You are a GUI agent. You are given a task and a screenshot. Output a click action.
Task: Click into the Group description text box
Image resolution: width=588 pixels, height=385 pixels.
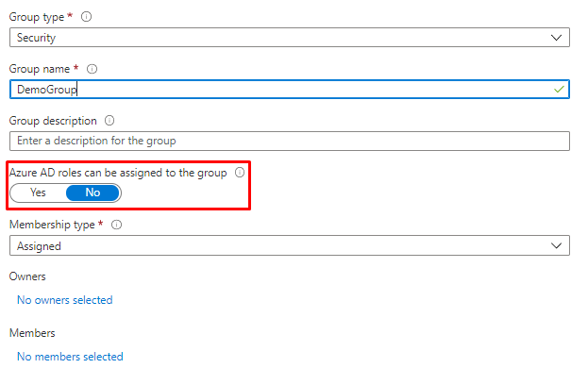point(290,141)
